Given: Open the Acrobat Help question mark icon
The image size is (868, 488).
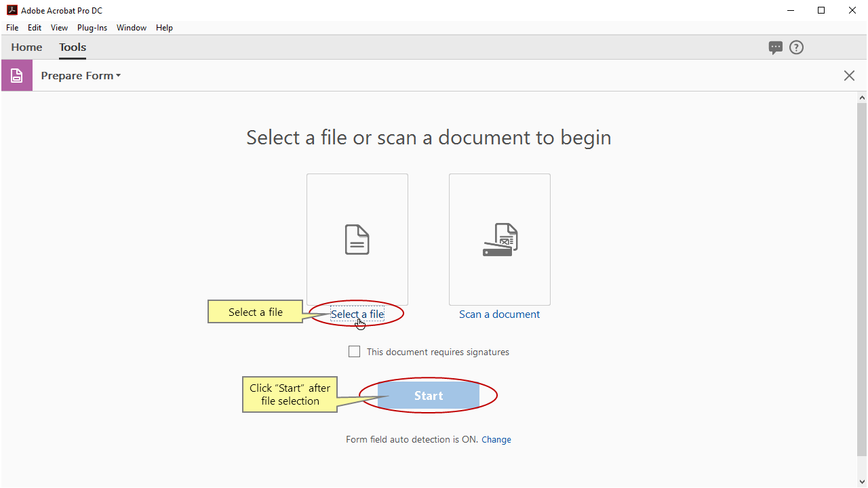Looking at the screenshot, I should pyautogui.click(x=796, y=47).
